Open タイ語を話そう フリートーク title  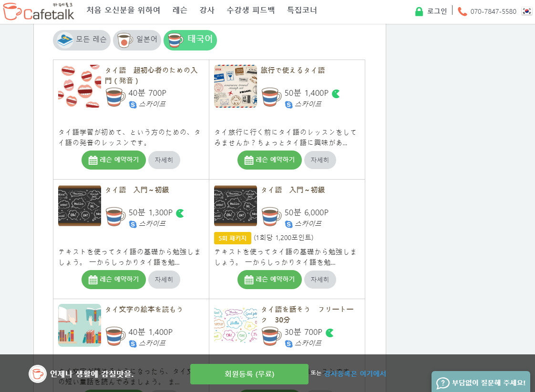308,315
